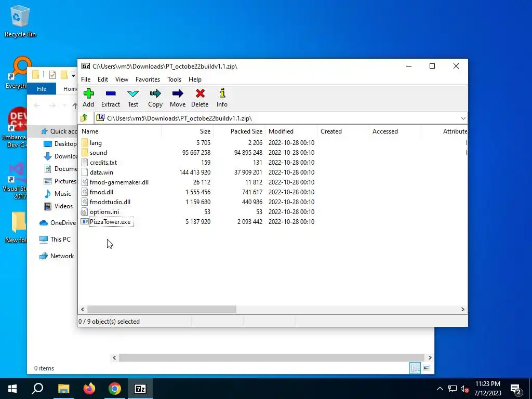
Task: Click the Copy toolbar icon
Action: point(155,94)
